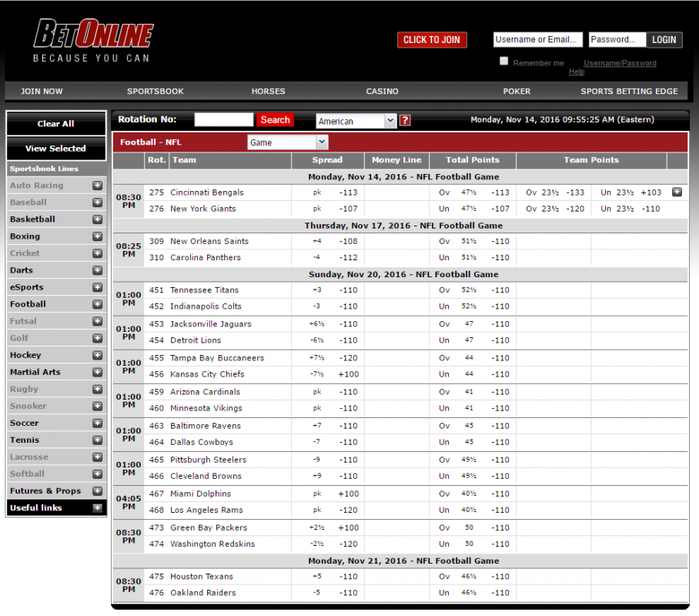Expand Futsal with its plus icon
Viewport: 699px width, 616px height.
98,321
